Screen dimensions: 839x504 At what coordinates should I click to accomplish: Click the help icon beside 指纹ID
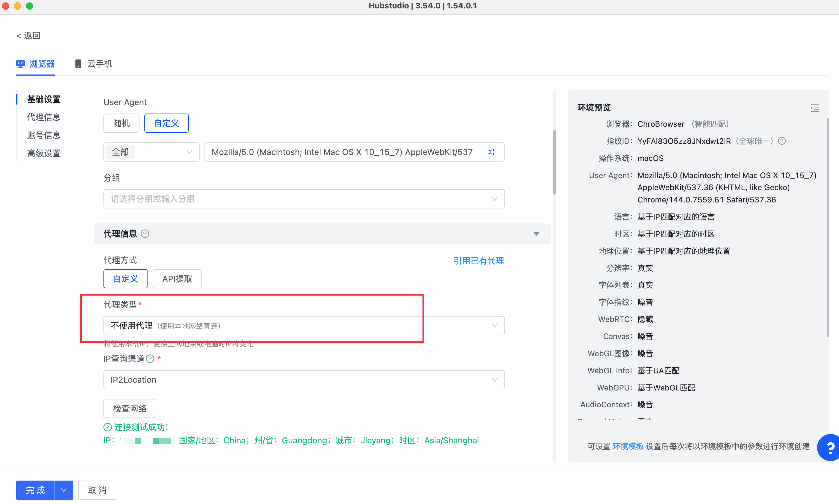click(782, 141)
